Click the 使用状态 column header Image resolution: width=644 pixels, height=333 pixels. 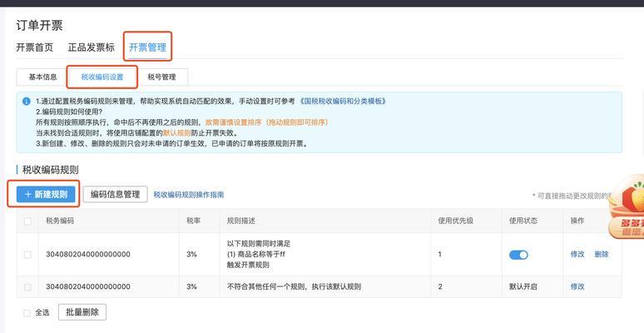(x=523, y=221)
